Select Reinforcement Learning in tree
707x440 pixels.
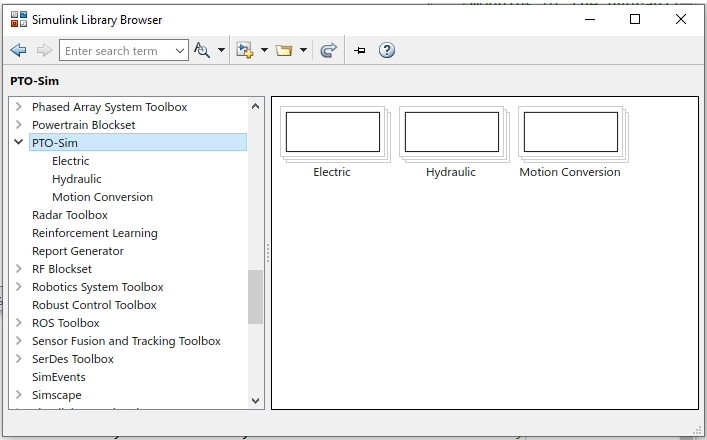coord(95,233)
